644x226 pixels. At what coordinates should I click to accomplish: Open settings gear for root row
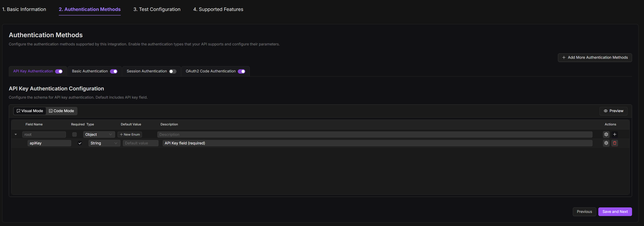[x=606, y=134]
